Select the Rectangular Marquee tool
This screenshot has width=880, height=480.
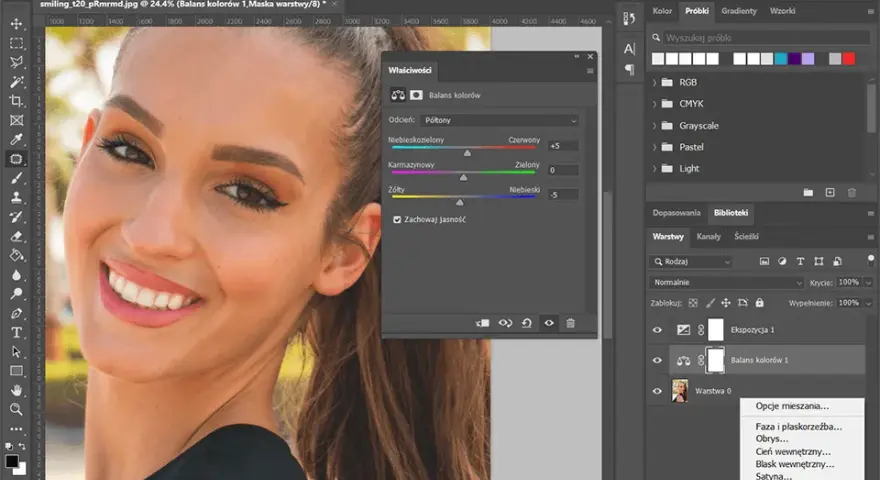click(x=16, y=43)
